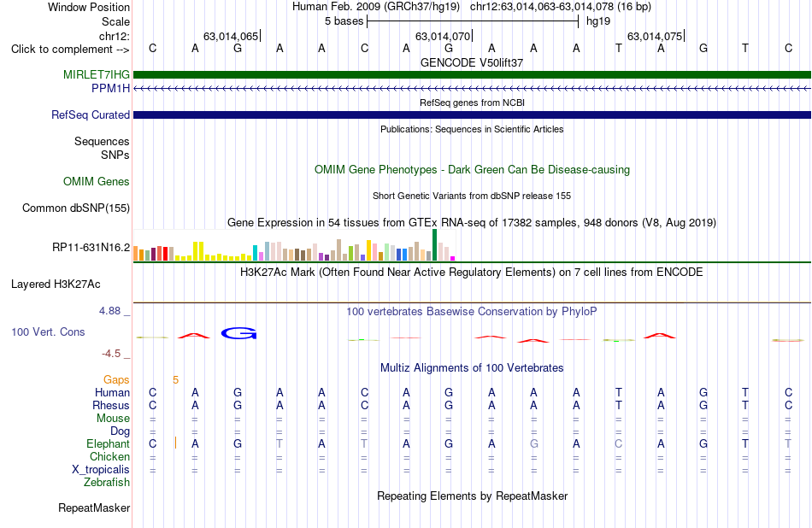Click the green MIRLET7IHG gene bar
The image size is (812, 528).
point(472,74)
